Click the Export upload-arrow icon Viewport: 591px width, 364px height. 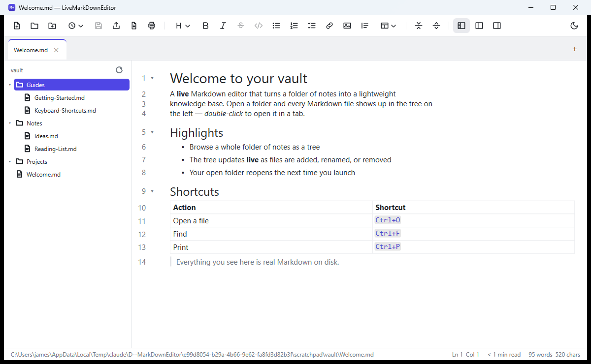116,26
